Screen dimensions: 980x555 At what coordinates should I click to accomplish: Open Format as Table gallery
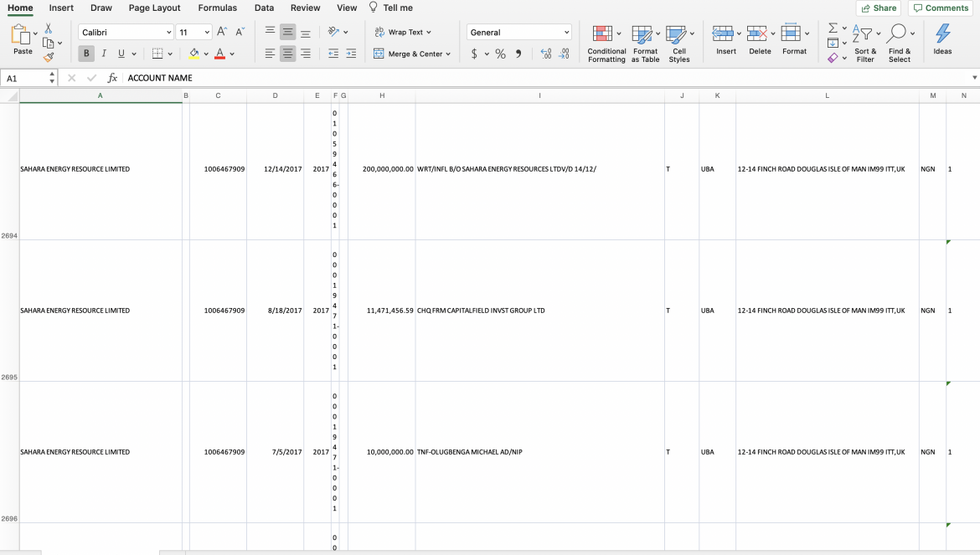click(645, 44)
